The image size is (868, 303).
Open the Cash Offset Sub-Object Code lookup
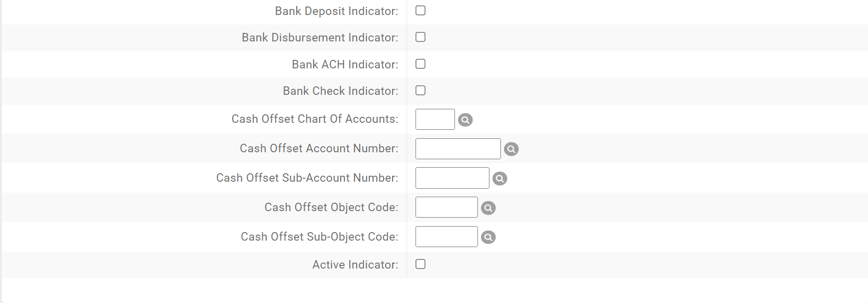pos(488,237)
